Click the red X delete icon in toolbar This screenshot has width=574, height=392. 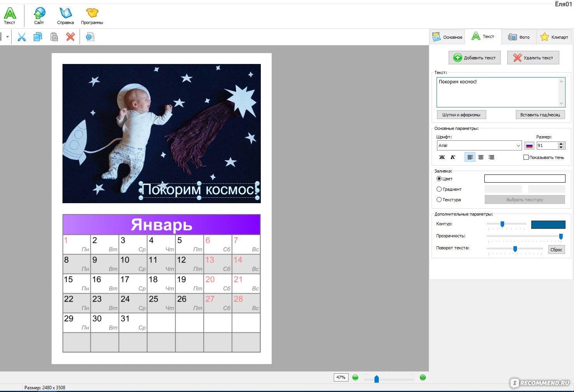click(x=70, y=37)
